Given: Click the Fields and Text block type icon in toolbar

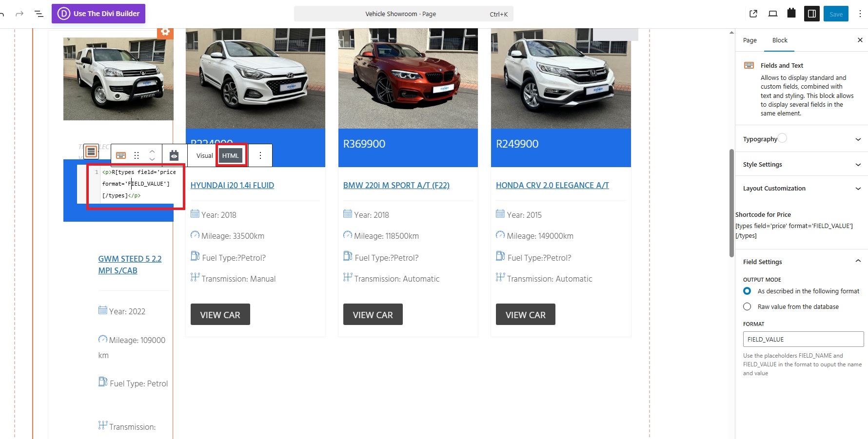Looking at the screenshot, I should coord(121,155).
